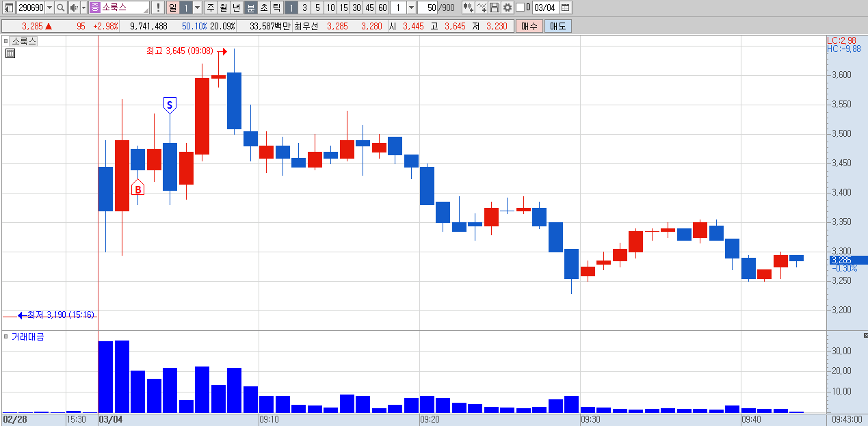
Task: Click the add indicator line icon
Action: (482, 8)
